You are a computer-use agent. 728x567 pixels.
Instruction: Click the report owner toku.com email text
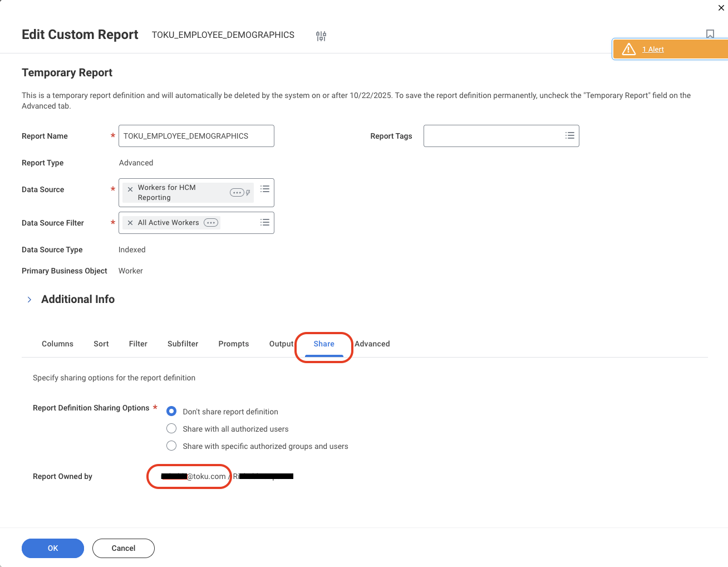tap(194, 476)
